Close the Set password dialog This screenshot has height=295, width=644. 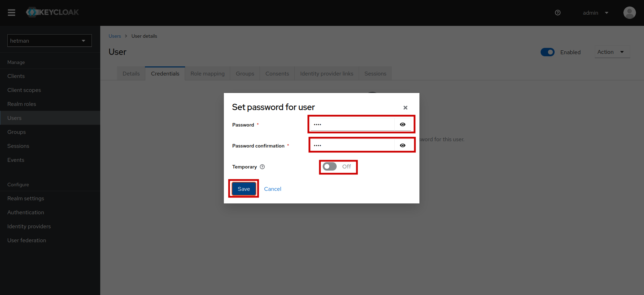pyautogui.click(x=405, y=107)
